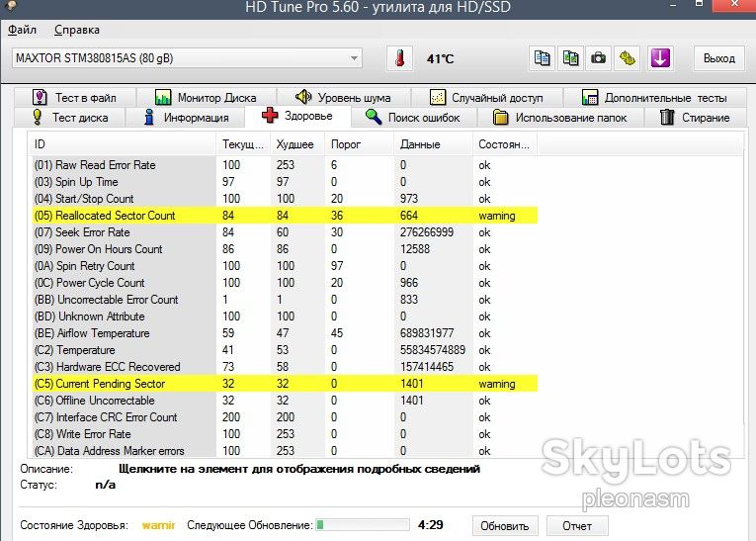756x541 pixels.
Task: Switch to the Тест диска tab
Action: coord(70,118)
